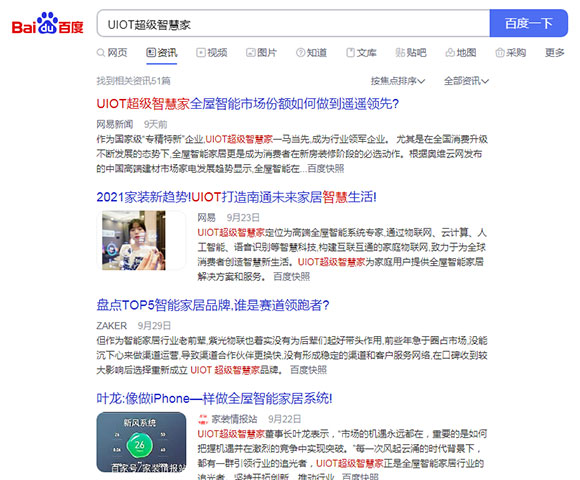Open the 地图 map tab

[x=461, y=53]
